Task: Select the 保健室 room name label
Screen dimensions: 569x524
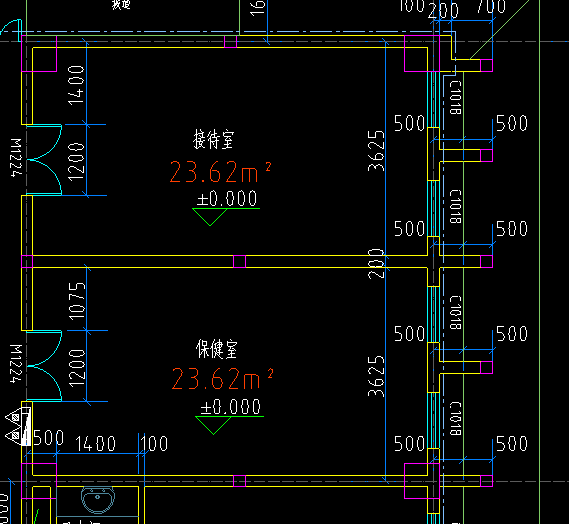Action: 217,349
